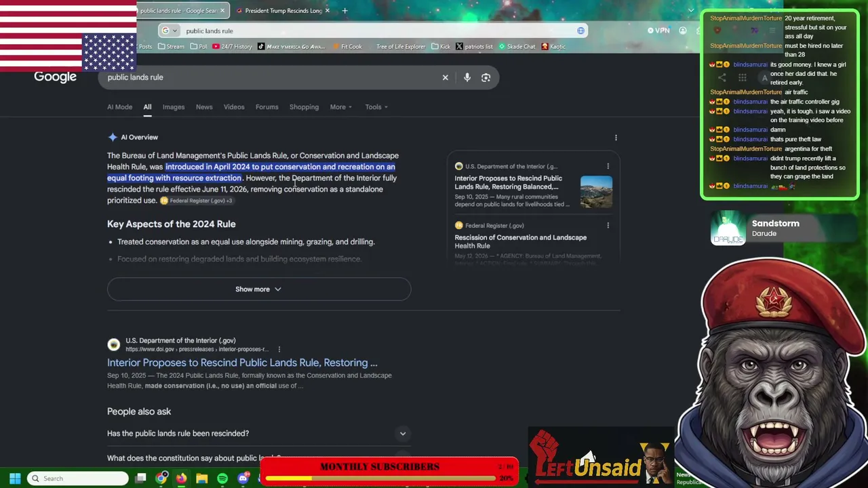Viewport: 868px width, 488px height.
Task: Open the Federal Register (.gov) +3 citation chip
Action: point(197,201)
